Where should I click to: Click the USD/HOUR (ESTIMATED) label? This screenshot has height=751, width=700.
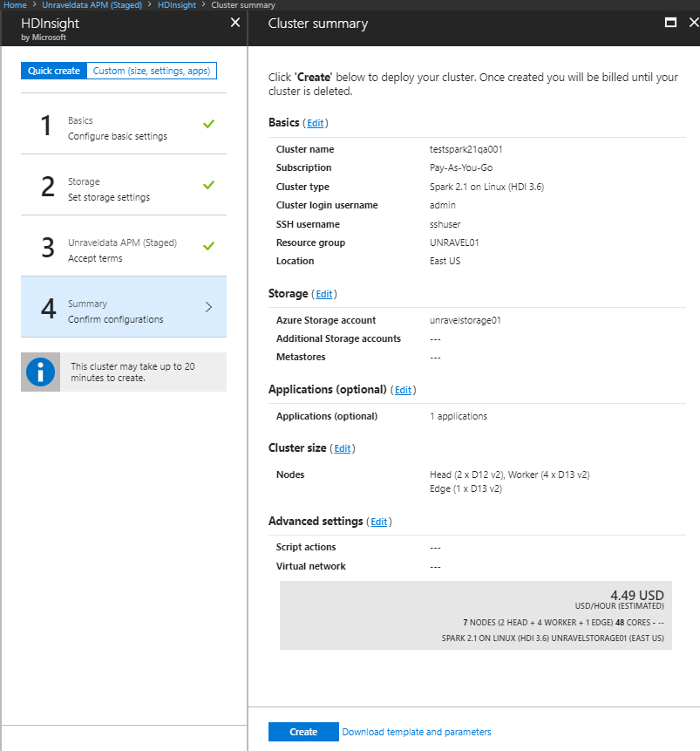click(x=619, y=606)
